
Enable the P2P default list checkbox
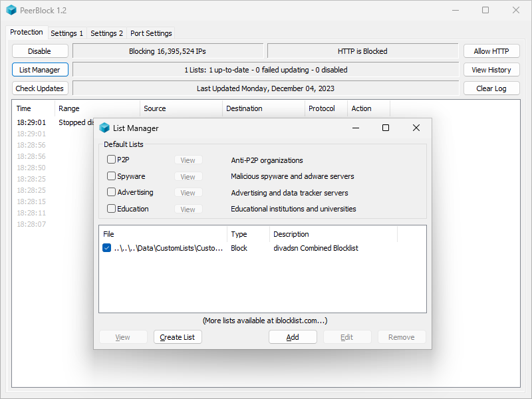[111, 160]
